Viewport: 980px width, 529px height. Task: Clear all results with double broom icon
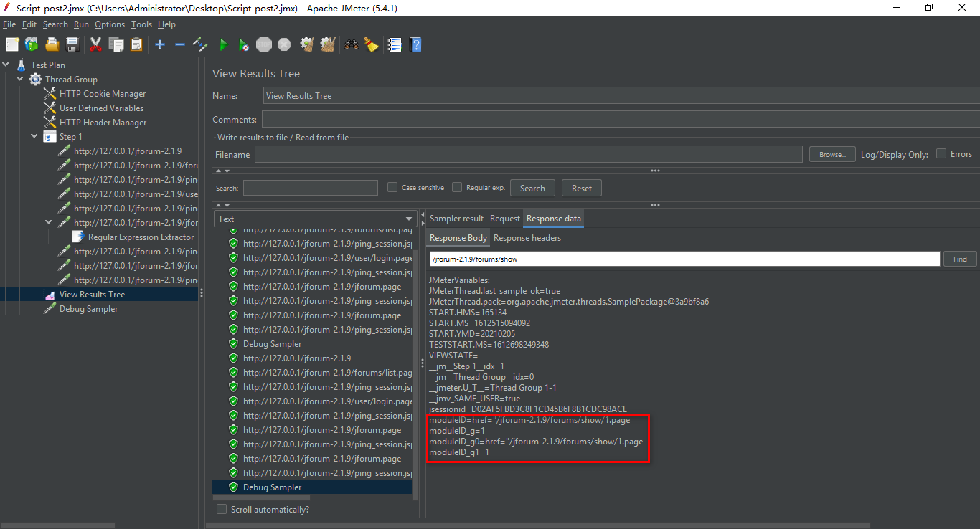click(x=328, y=44)
